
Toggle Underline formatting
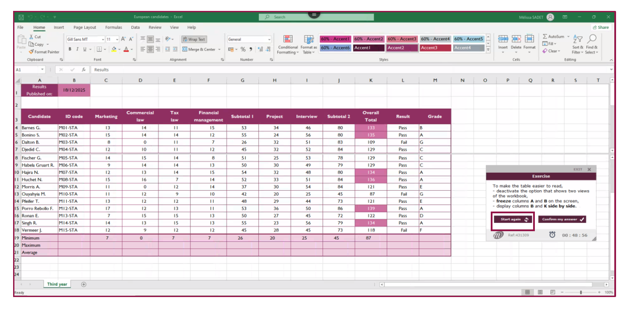(85, 49)
